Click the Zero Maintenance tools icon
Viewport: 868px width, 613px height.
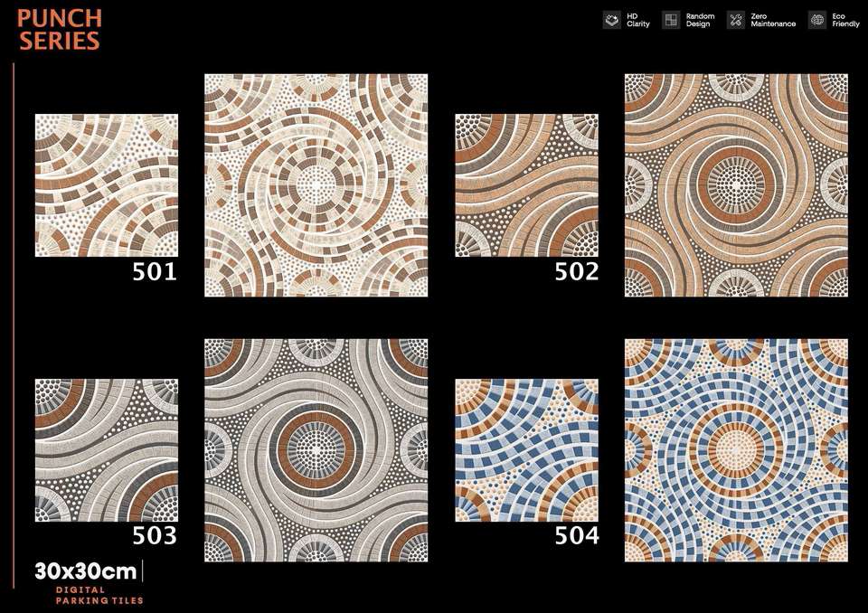click(x=736, y=21)
